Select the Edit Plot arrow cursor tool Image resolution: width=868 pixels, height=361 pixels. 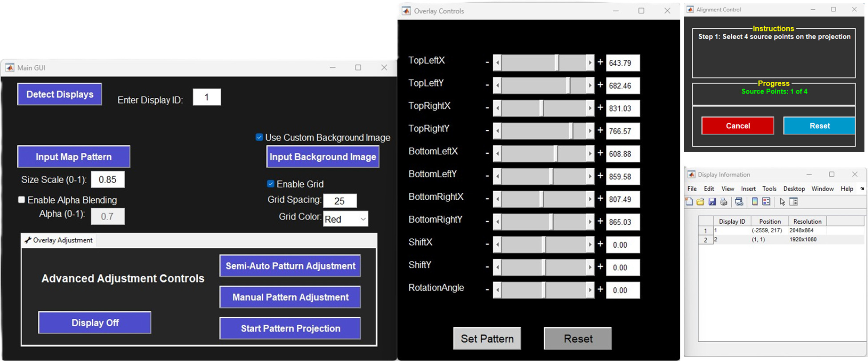point(782,202)
